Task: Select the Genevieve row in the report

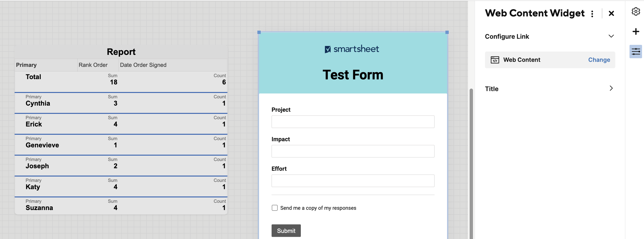Action: [x=121, y=145]
